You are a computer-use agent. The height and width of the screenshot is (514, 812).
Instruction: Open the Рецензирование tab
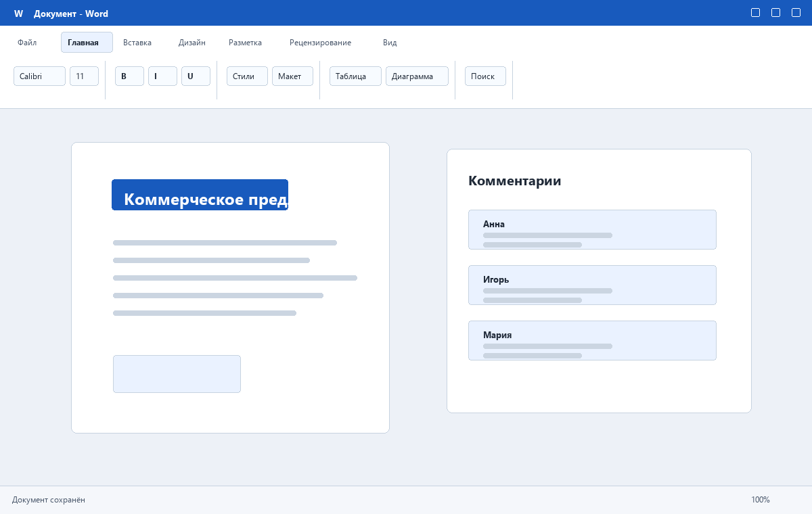tap(320, 43)
